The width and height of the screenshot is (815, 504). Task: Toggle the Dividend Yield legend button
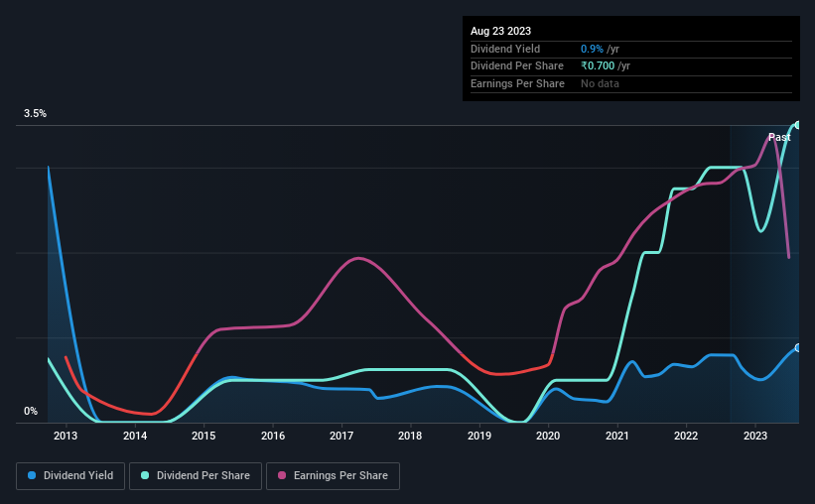click(x=70, y=475)
